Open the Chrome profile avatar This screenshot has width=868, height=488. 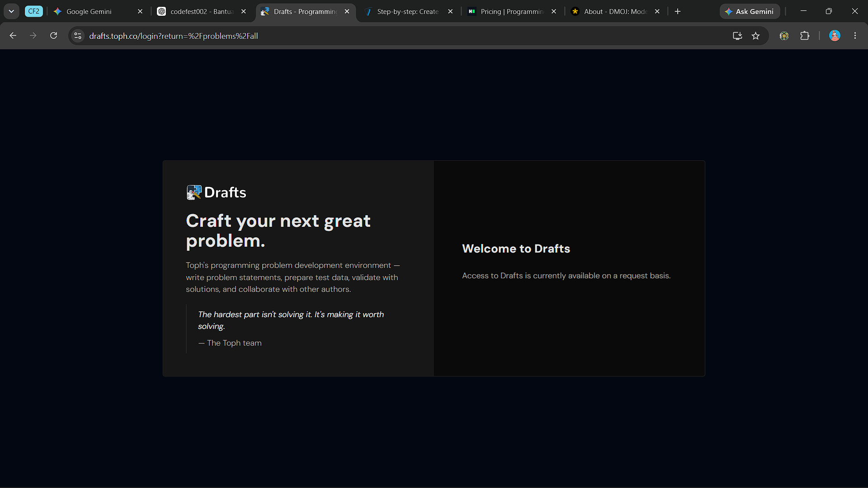tap(835, 36)
